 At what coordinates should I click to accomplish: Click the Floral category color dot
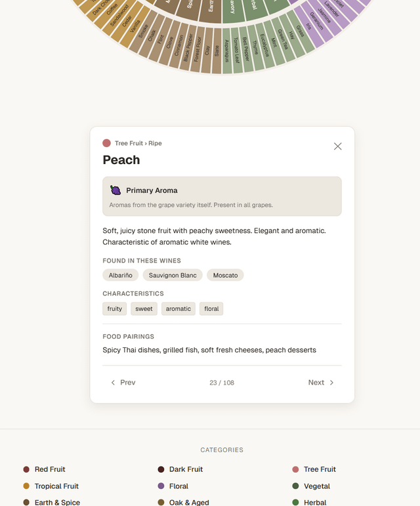(x=161, y=486)
